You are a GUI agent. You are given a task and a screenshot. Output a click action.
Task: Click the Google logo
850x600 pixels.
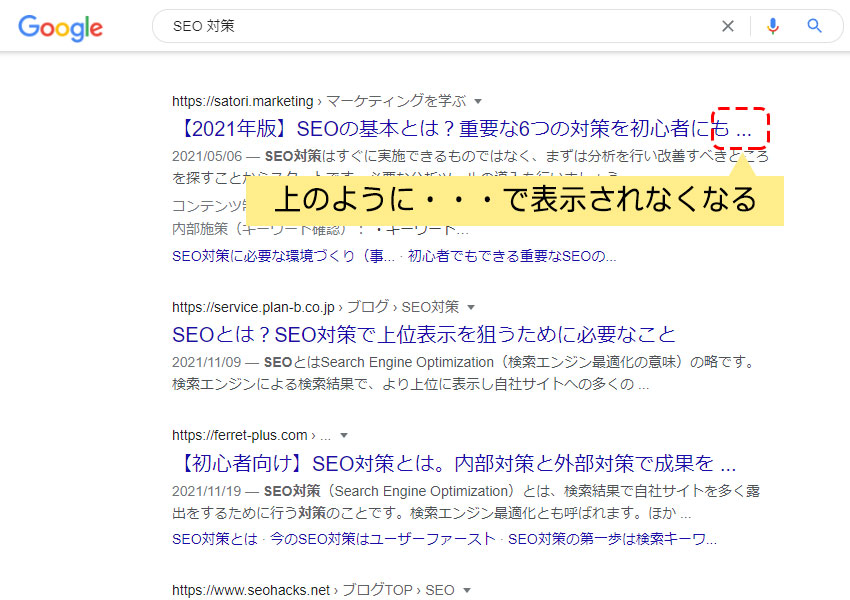click(x=60, y=27)
